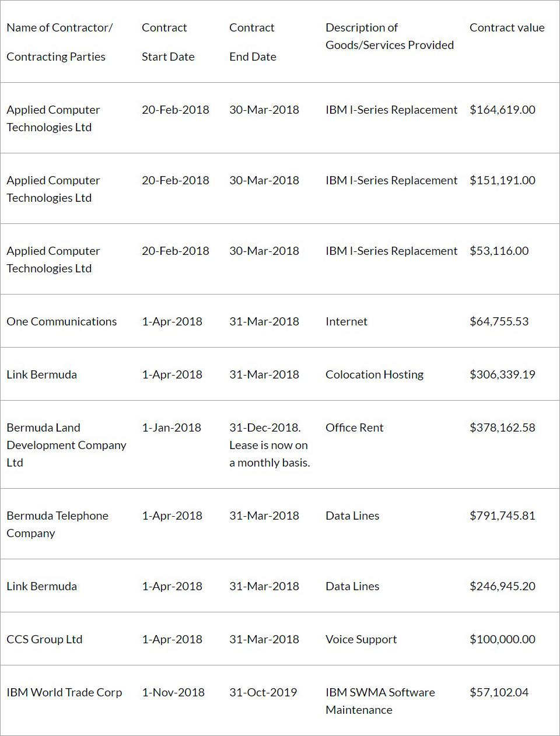Click the "Office Rent" description
Viewport: 560px width, 736px height.
pyautogui.click(x=354, y=427)
